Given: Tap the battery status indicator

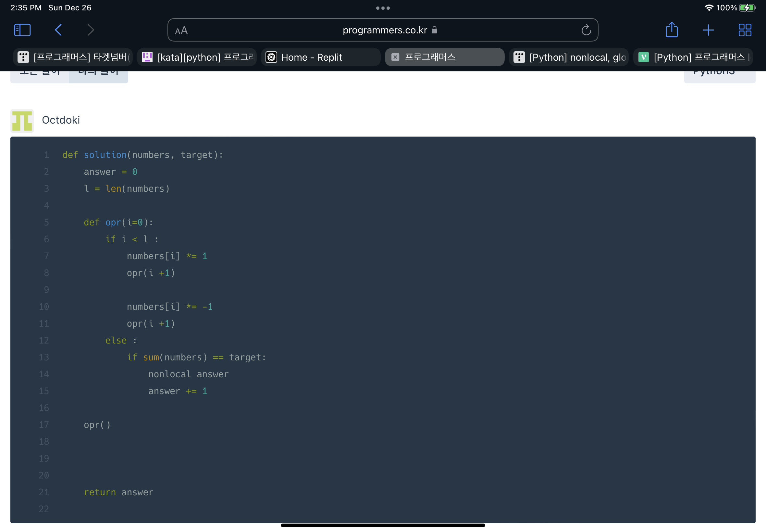Looking at the screenshot, I should pos(747,8).
